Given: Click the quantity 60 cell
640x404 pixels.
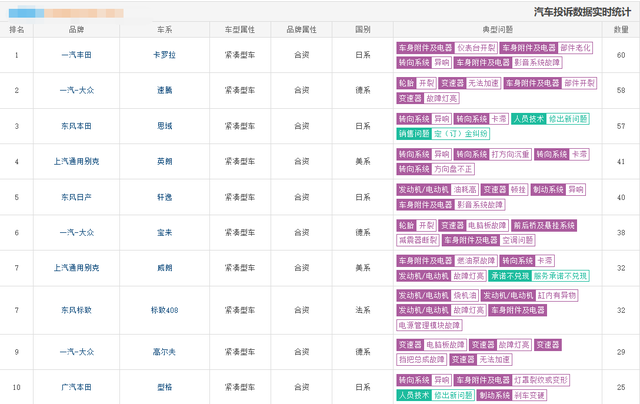Looking at the screenshot, I should click(621, 55).
